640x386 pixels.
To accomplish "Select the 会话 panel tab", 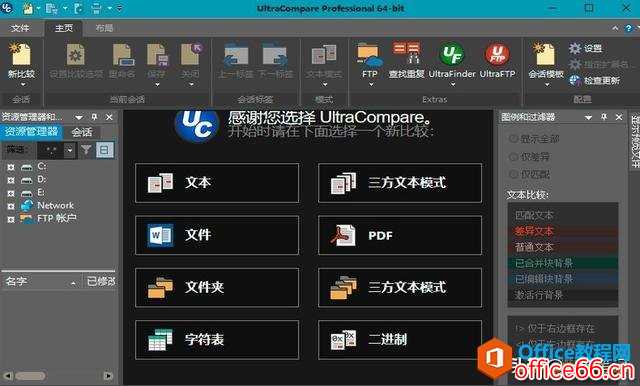I will (82, 132).
